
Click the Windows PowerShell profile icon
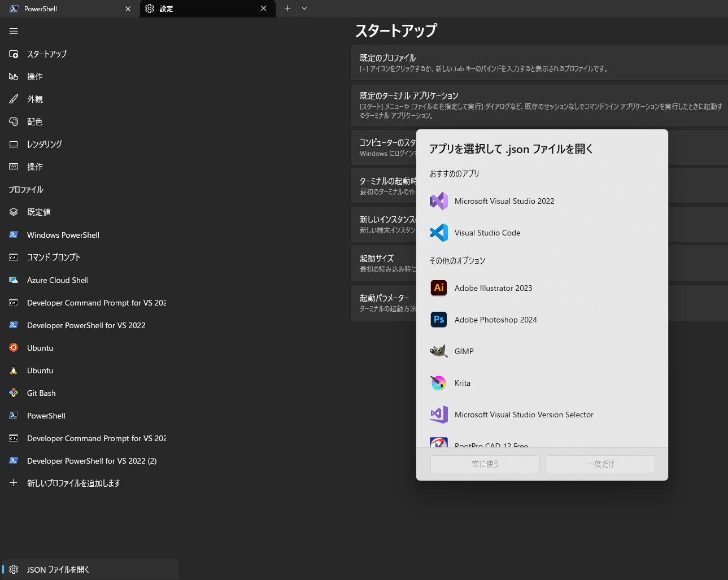tap(14, 234)
